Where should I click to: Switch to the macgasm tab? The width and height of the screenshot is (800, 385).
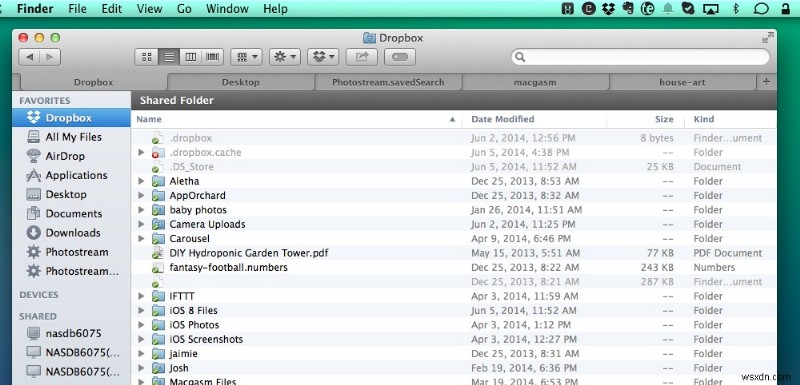(x=535, y=82)
